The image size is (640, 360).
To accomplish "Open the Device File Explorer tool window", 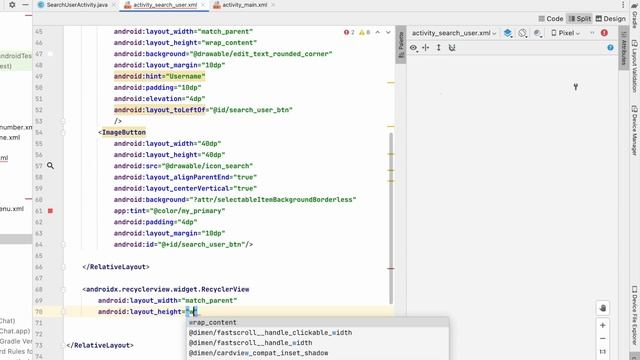I will [x=635, y=315].
